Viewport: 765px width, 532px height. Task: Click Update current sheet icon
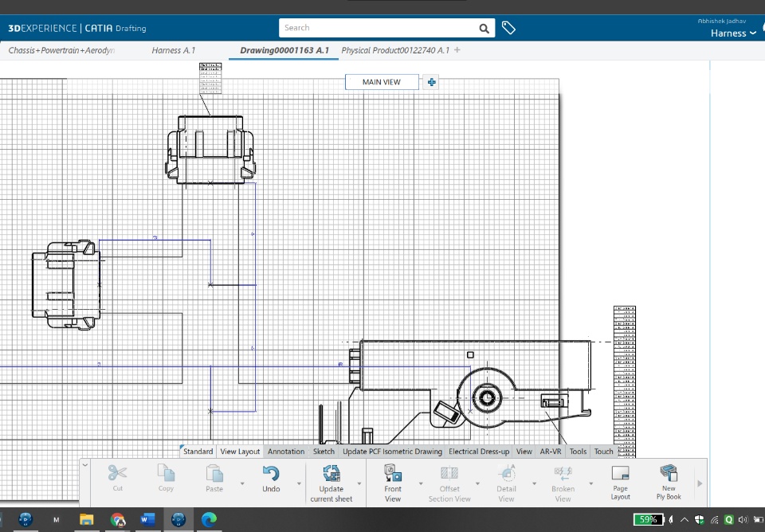click(x=331, y=473)
